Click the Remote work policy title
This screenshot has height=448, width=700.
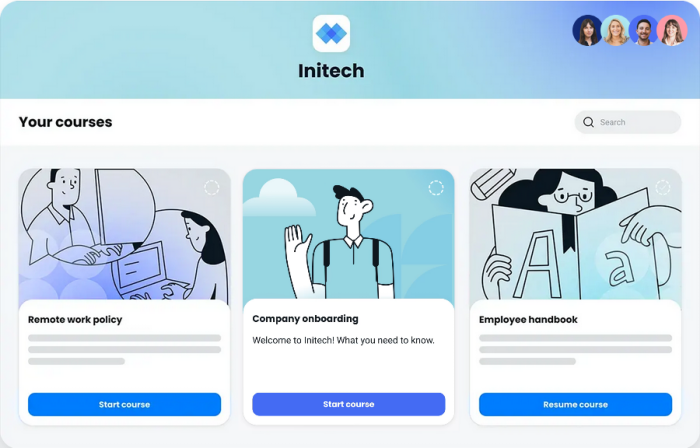75,319
